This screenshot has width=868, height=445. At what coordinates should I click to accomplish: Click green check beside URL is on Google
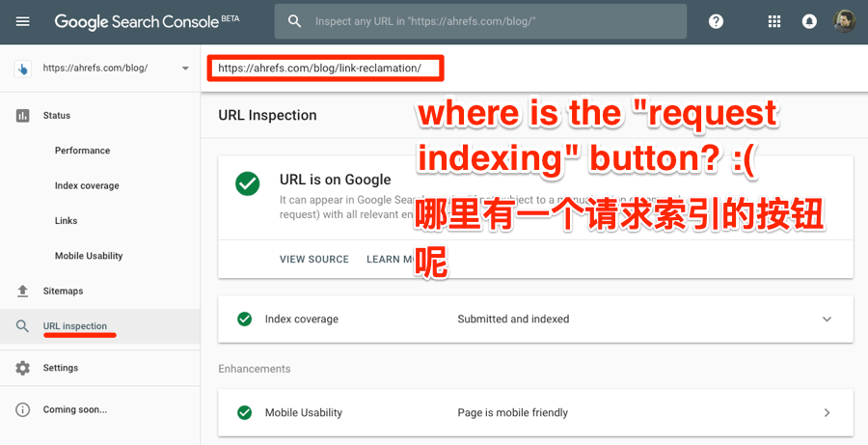point(248,183)
